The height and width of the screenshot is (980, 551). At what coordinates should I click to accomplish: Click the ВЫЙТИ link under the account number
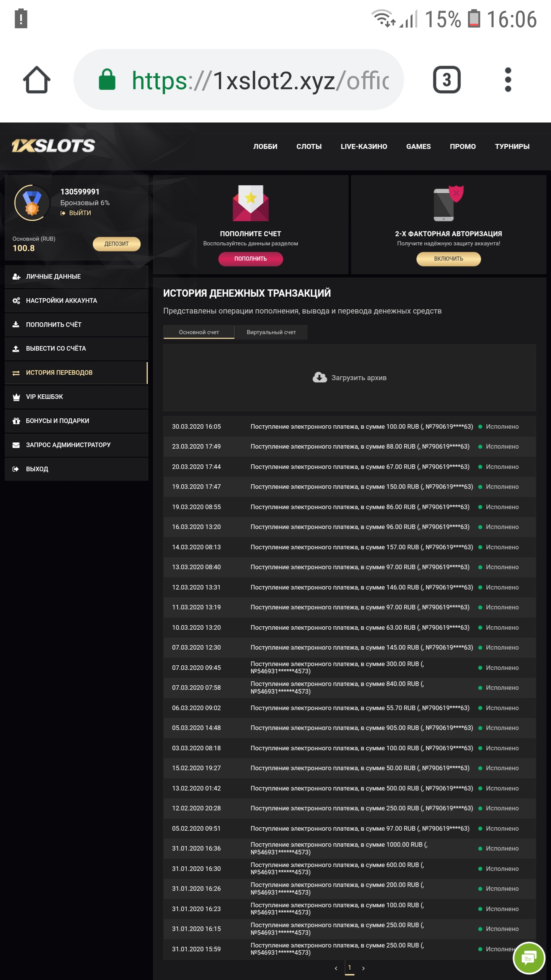76,213
